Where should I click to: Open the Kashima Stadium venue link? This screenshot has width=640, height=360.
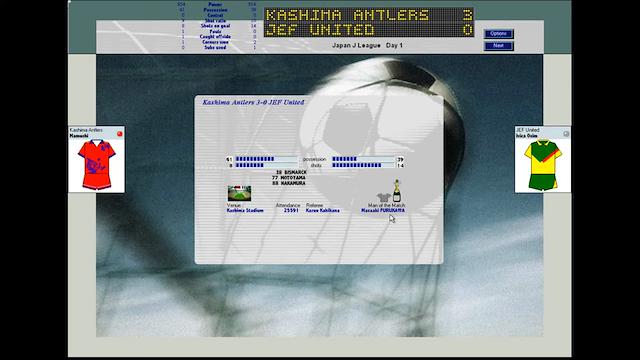tap(245, 211)
